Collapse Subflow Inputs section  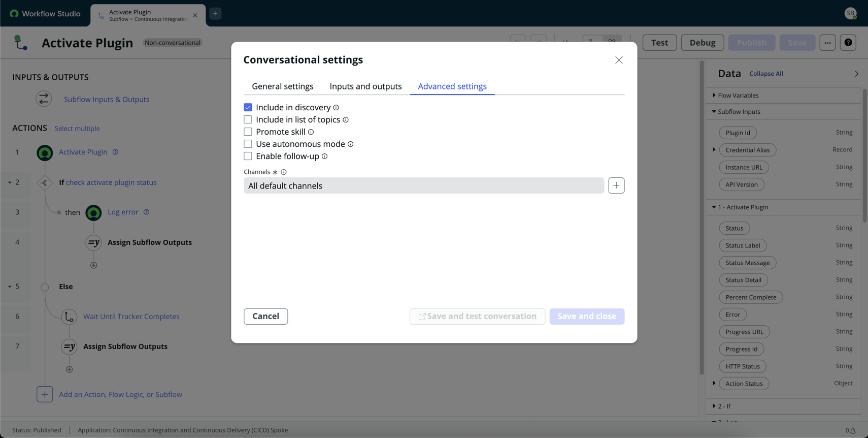pyautogui.click(x=714, y=112)
